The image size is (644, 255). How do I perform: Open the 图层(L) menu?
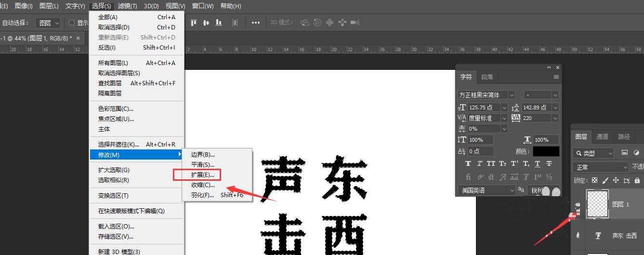point(49,6)
